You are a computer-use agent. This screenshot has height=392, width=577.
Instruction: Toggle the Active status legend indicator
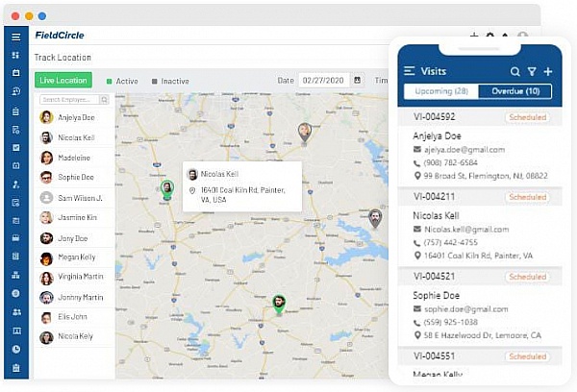tap(110, 81)
